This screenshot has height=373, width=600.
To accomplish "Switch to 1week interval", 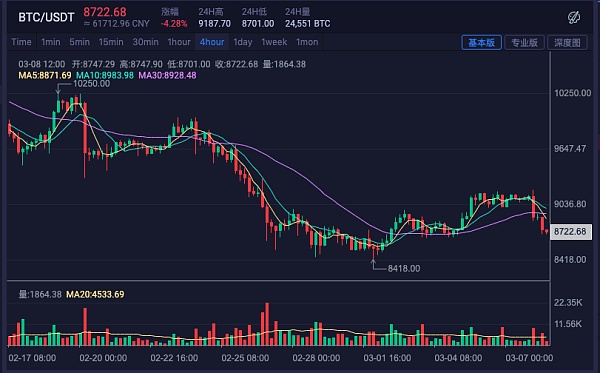I will point(274,42).
